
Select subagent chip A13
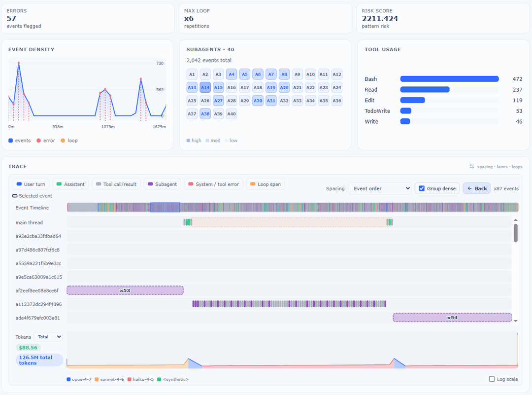(192, 88)
